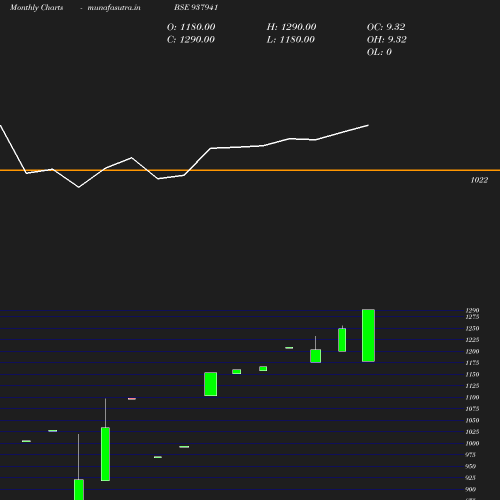Click the "1022" level label beside orange line
This screenshot has width=500, height=500.
click(479, 180)
